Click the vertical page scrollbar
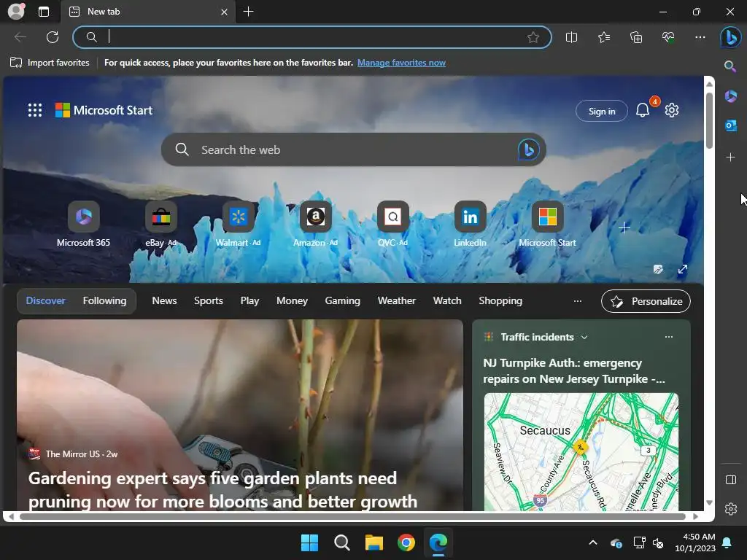Viewport: 747px width, 560px height. tap(709, 120)
